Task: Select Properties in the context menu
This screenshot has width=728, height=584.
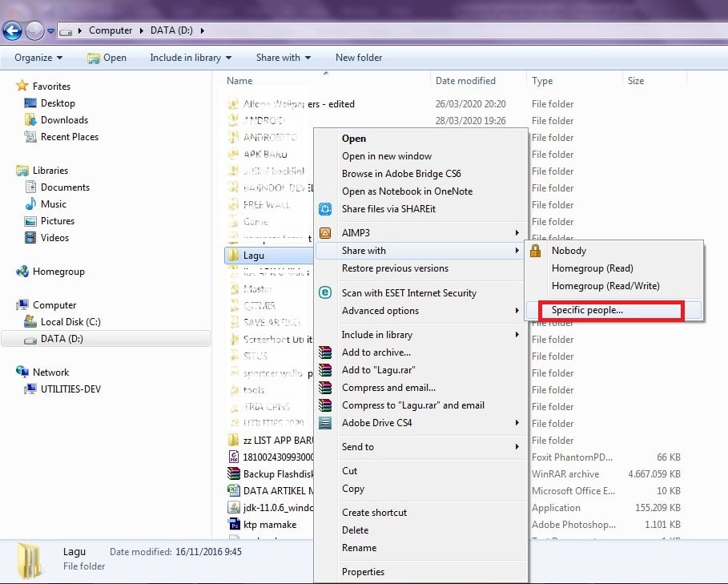Action: click(x=363, y=572)
